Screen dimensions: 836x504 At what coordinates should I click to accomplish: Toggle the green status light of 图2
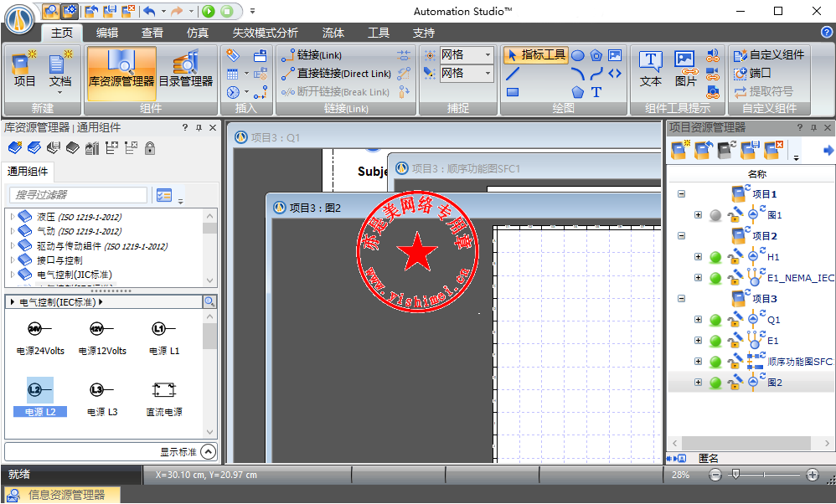715,383
